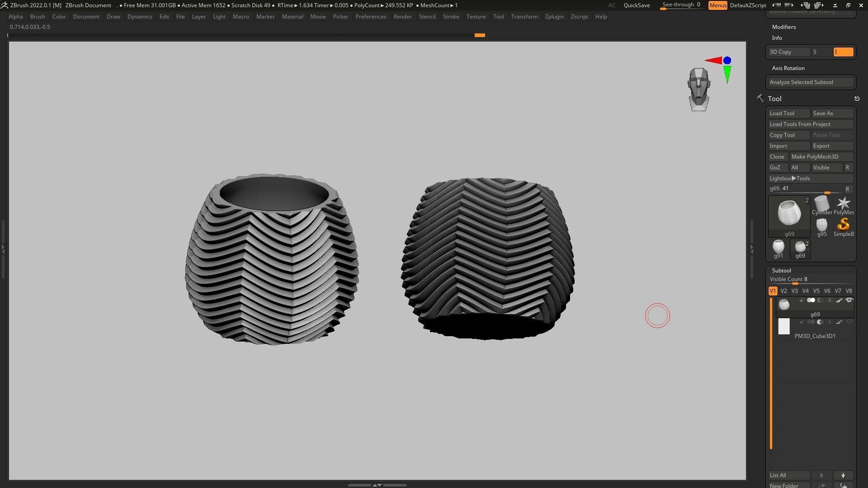Expand the Modifiers section
868x488 pixels.
tap(784, 27)
